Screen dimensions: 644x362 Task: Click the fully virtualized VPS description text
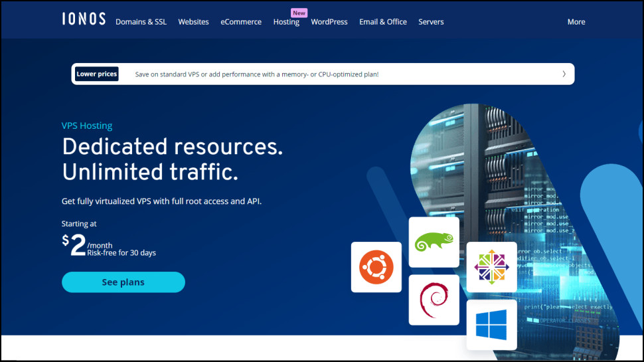coord(161,201)
